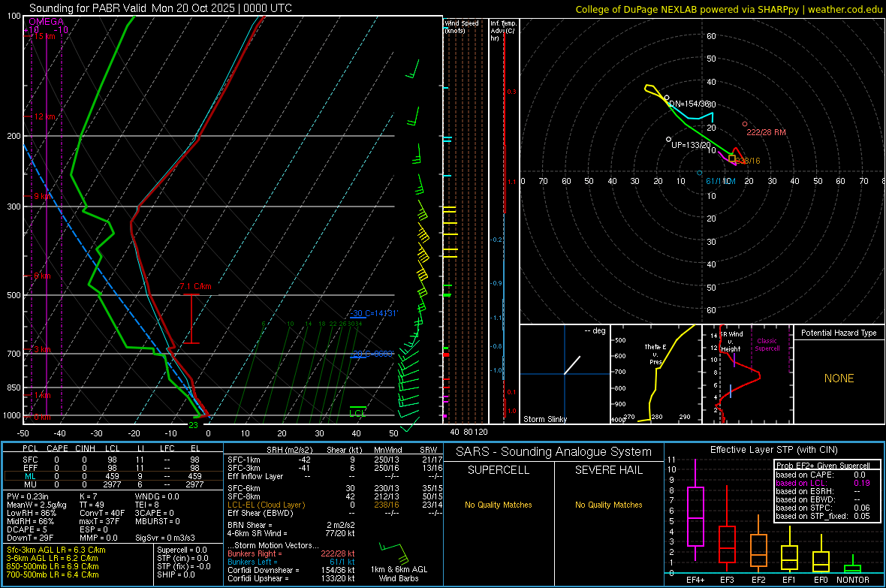Click the magenta based on LCL: row
The height and width of the screenshot is (588, 886).
823,483
